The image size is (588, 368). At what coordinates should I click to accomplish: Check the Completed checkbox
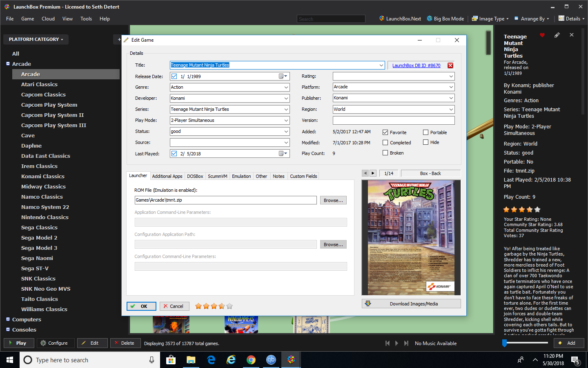coord(385,143)
